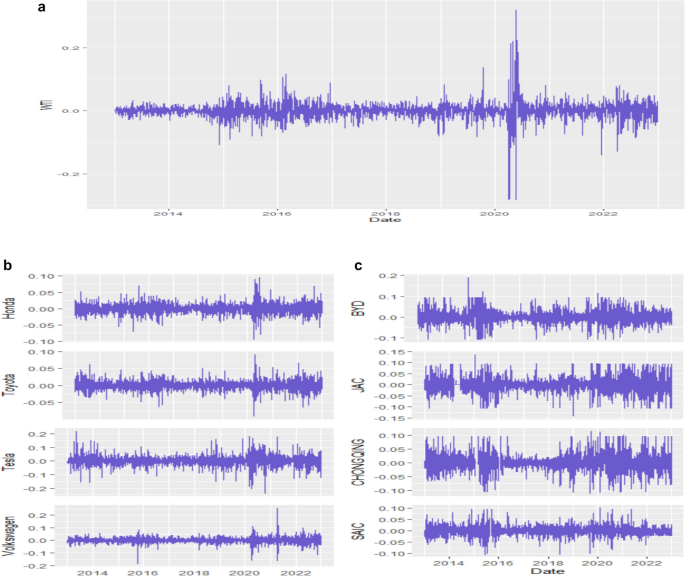Click the 0.0 tick on the WTI axis
685x576 pixels.
coord(70,111)
